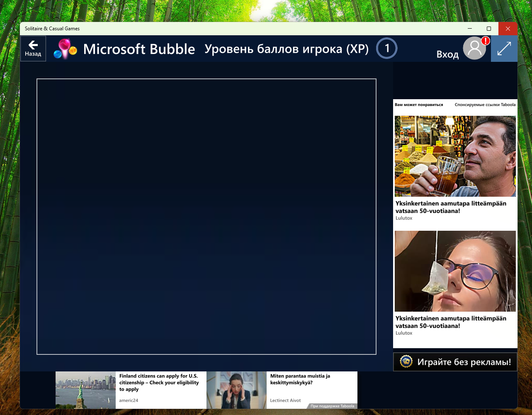Open ad headline below the man drinking tea
Screen dimensions: 532x415
point(451,207)
